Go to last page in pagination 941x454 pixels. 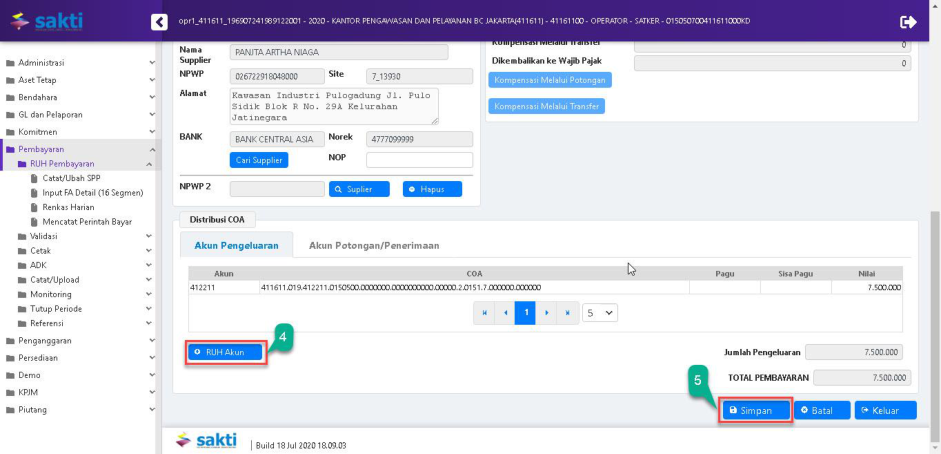[x=567, y=313]
